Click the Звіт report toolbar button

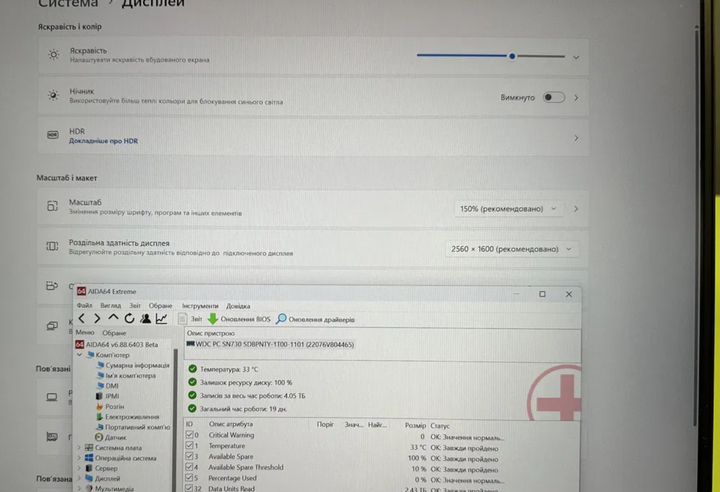pos(191,319)
